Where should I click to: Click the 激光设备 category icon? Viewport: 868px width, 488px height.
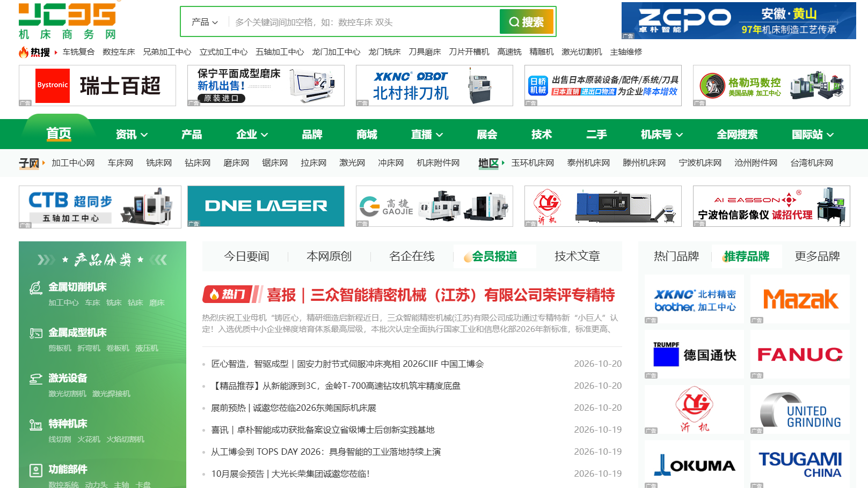[x=36, y=379]
